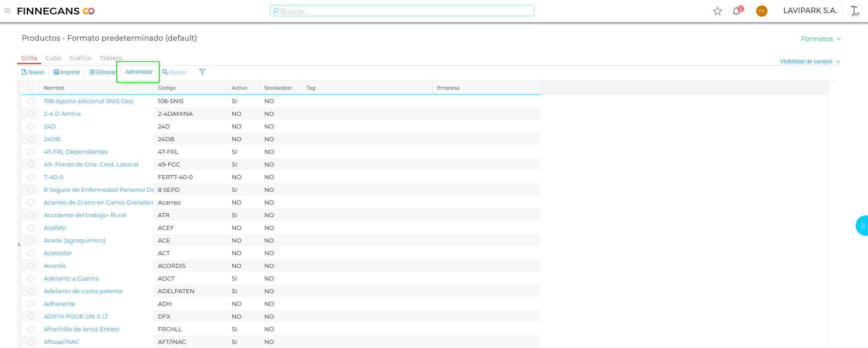Open the Acordis product link
This screenshot has width=868, height=348.
[55, 266]
